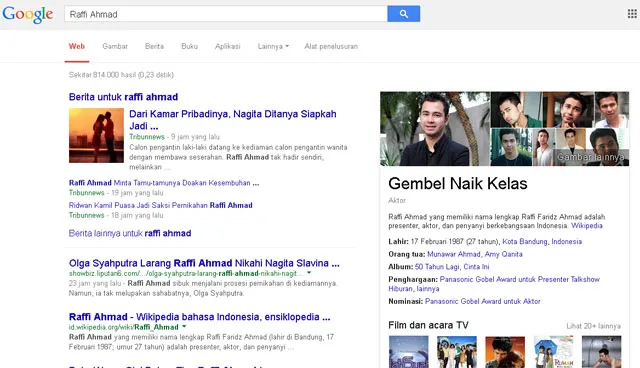
Task: Expand the arrow beside id.wikipedia.org URL
Action: (184, 327)
